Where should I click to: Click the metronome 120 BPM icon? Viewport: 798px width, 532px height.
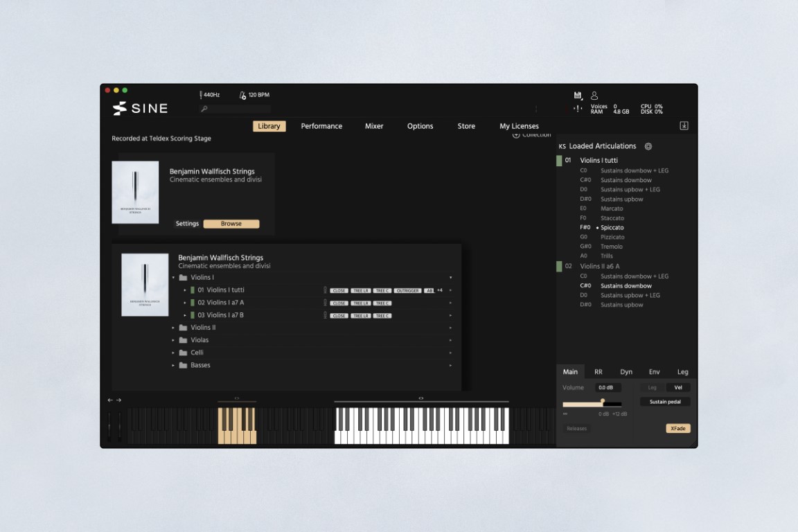point(242,95)
